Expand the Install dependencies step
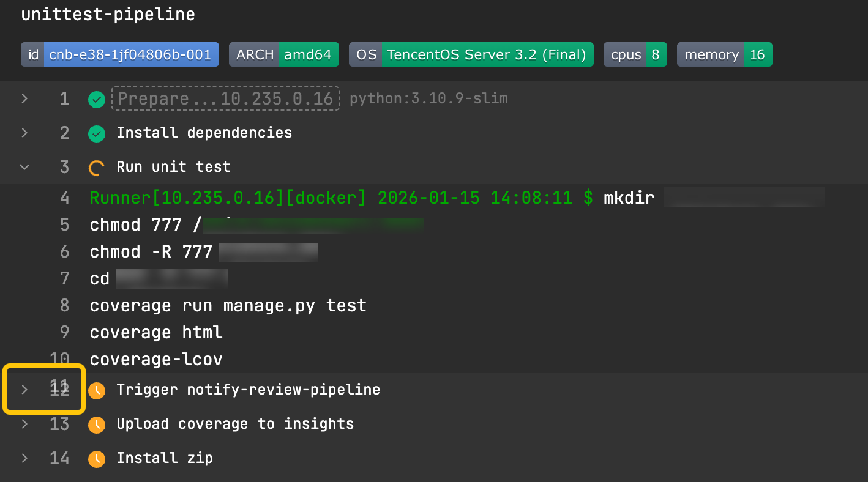Screen dimensions: 868x482 tap(24, 133)
